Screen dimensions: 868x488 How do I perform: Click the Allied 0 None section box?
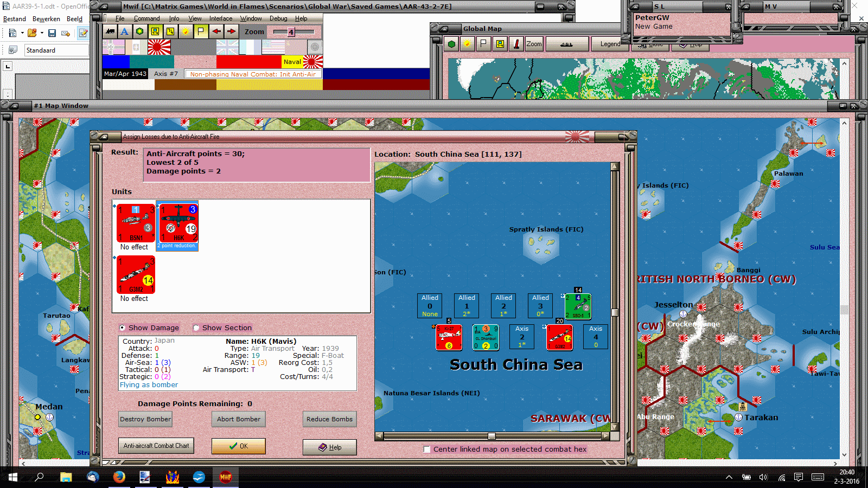click(430, 306)
